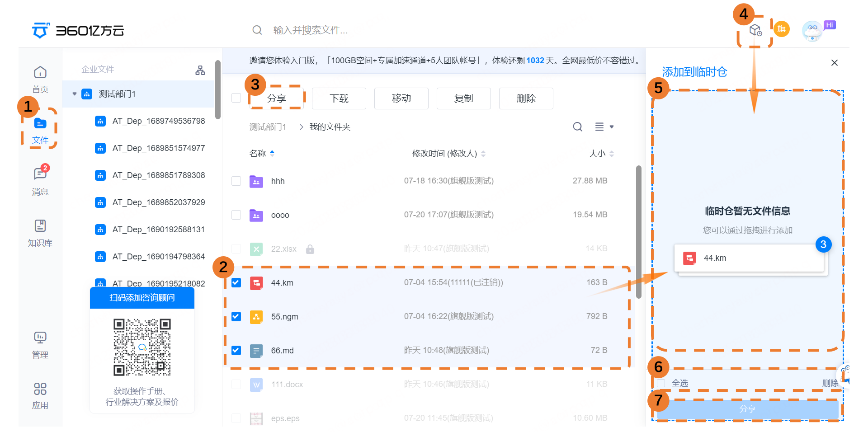Click the 分享 button in toolbar

click(277, 99)
